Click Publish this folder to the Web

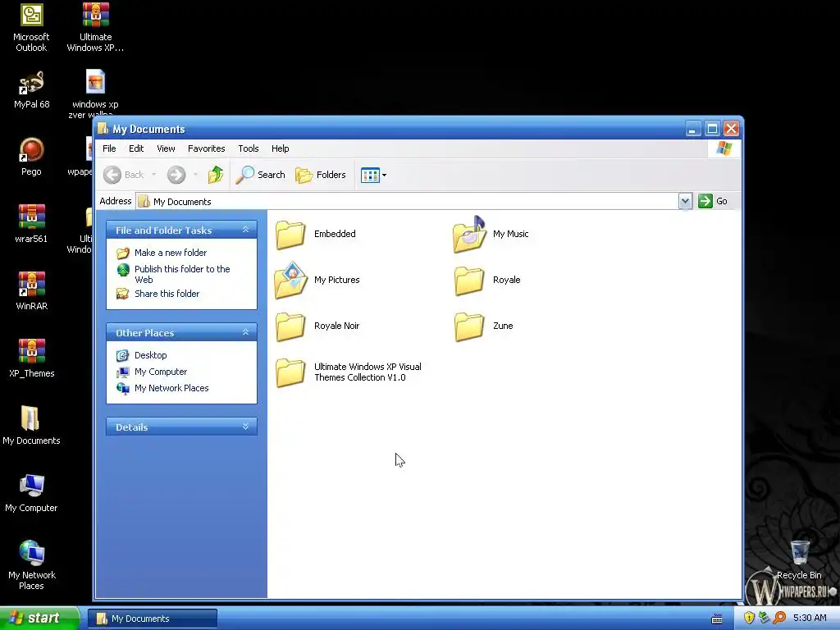click(x=182, y=274)
